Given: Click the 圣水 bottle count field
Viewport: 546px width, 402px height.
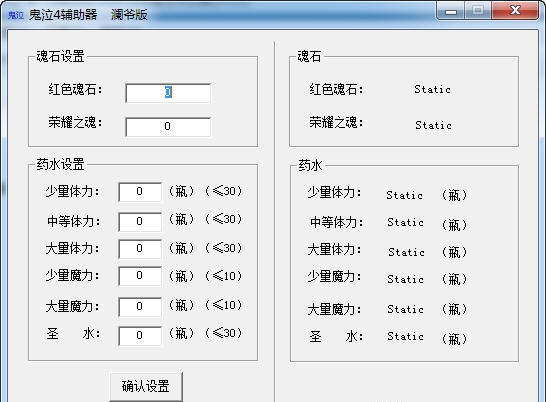Looking at the screenshot, I should pyautogui.click(x=140, y=335).
